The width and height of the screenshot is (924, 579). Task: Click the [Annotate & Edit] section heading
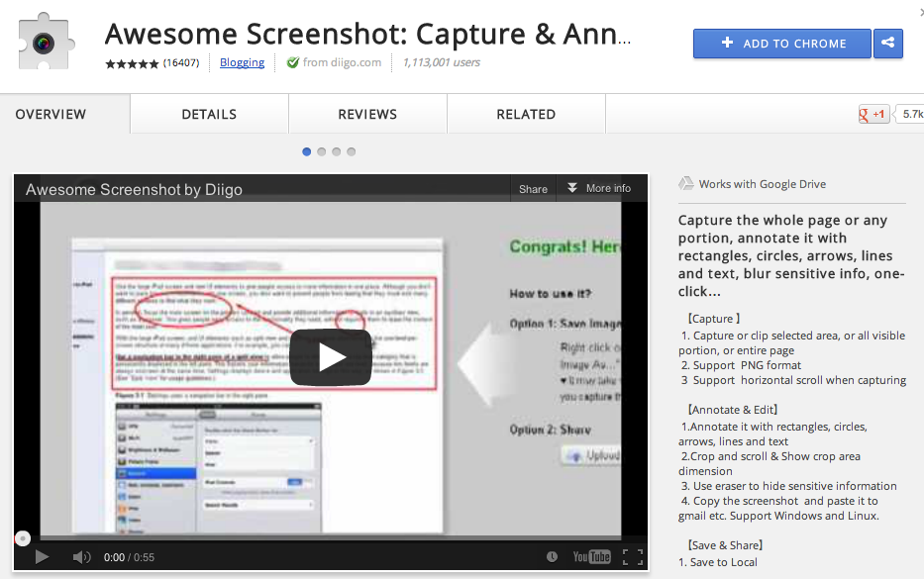click(733, 410)
